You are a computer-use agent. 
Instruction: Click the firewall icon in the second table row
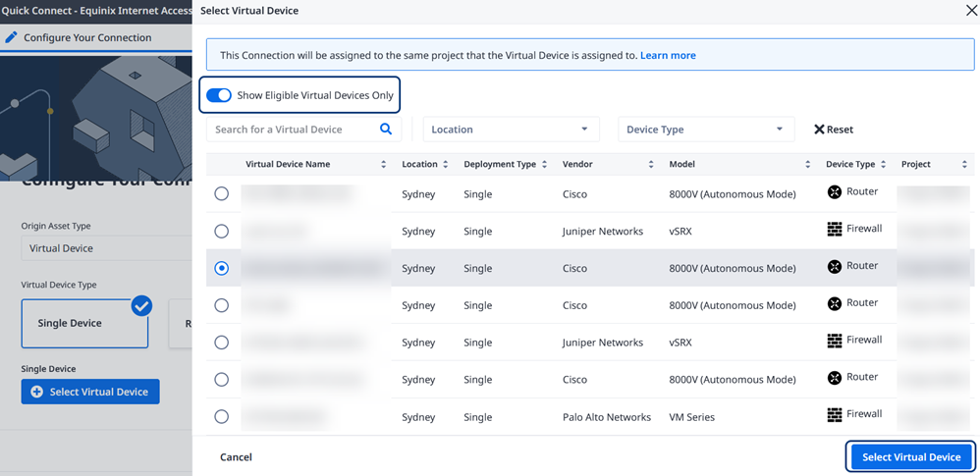(x=835, y=230)
